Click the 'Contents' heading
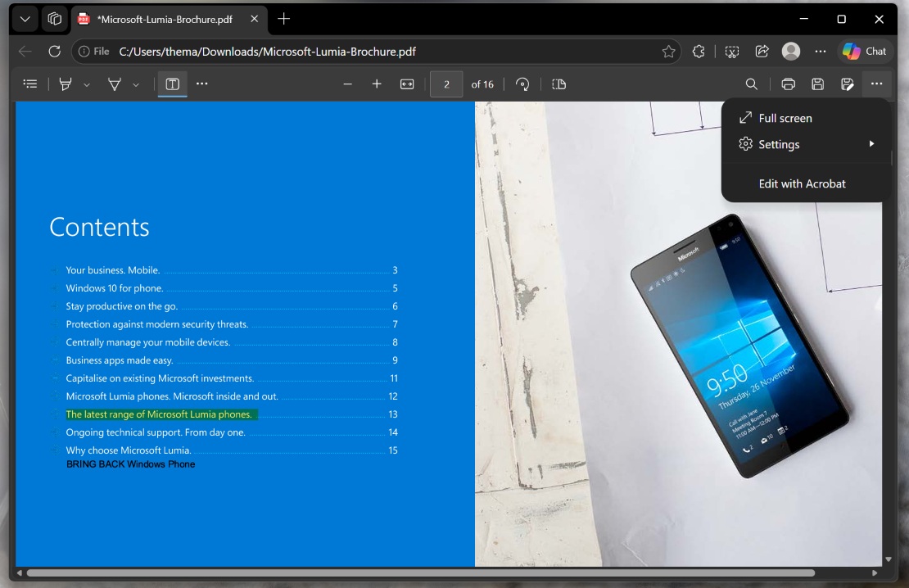The image size is (909, 588). point(99,227)
